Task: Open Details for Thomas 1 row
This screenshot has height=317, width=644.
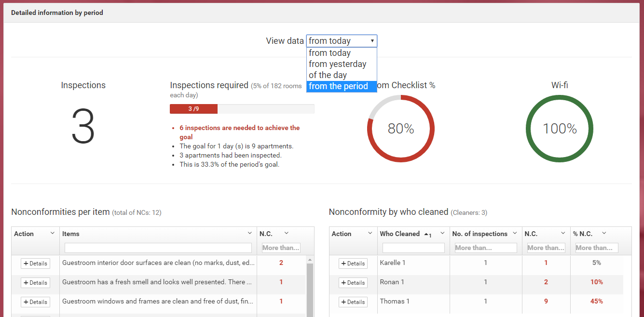Action: point(353,302)
